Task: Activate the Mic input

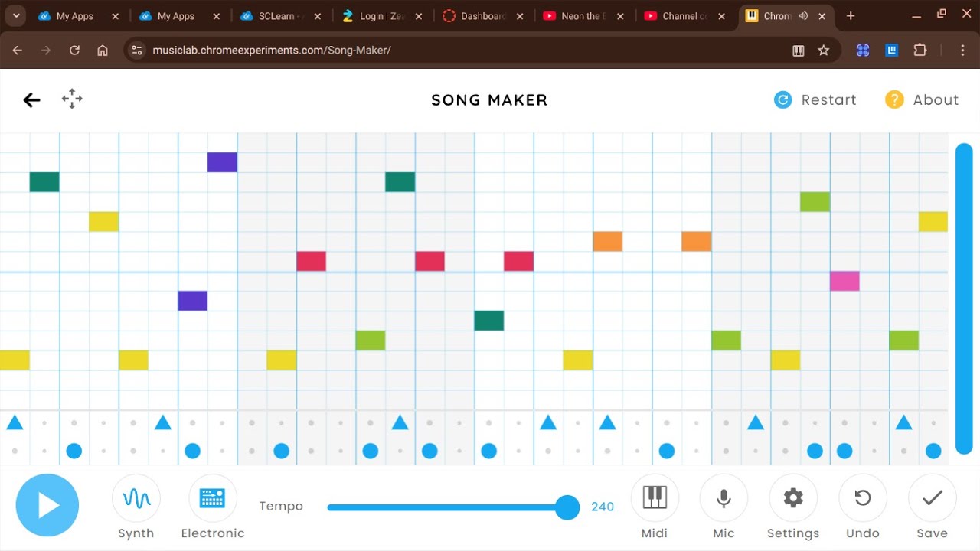Action: tap(724, 499)
